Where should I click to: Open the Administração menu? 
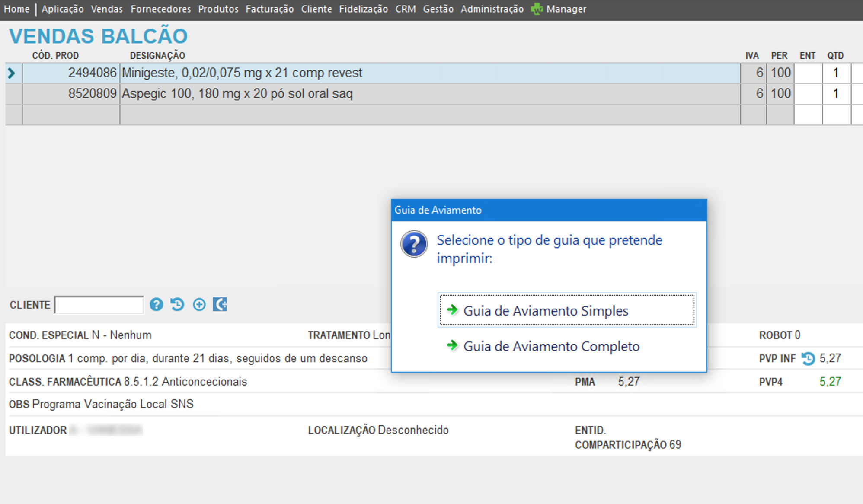click(x=492, y=9)
